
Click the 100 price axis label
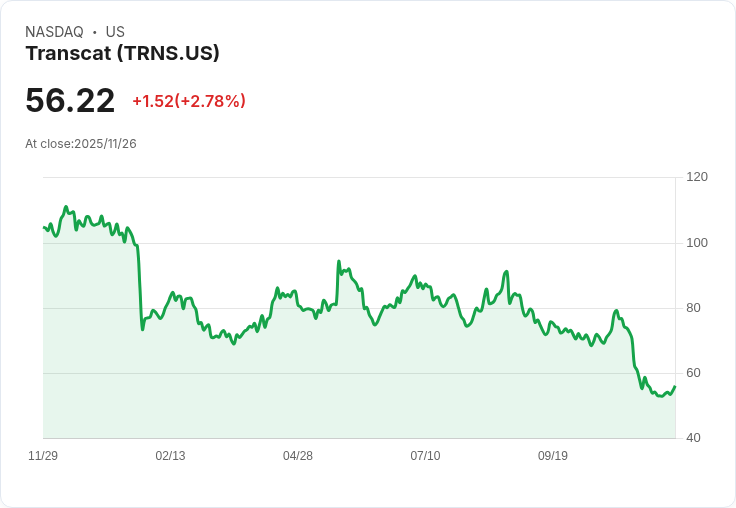697,243
